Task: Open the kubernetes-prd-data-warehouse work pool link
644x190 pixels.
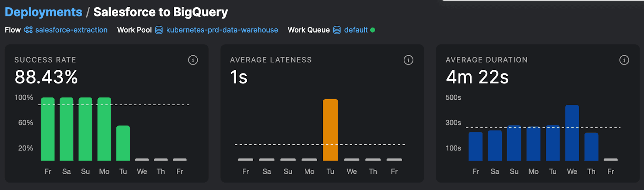Action: (222, 30)
